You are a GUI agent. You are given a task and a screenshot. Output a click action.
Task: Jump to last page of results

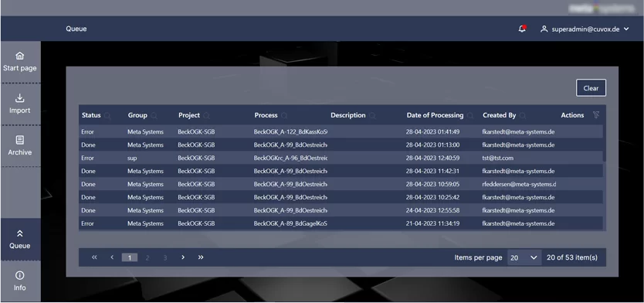tap(201, 257)
